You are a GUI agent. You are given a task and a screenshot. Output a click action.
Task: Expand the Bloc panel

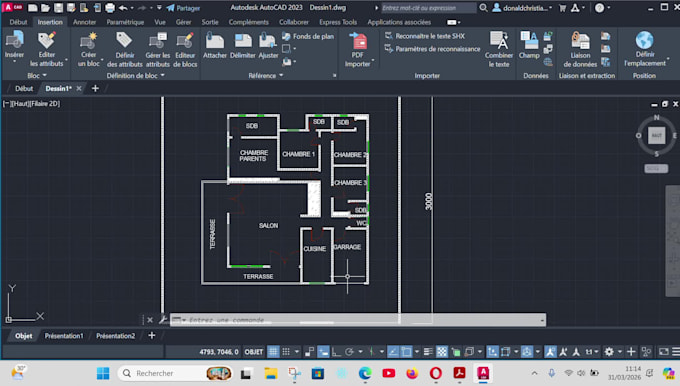coord(36,75)
